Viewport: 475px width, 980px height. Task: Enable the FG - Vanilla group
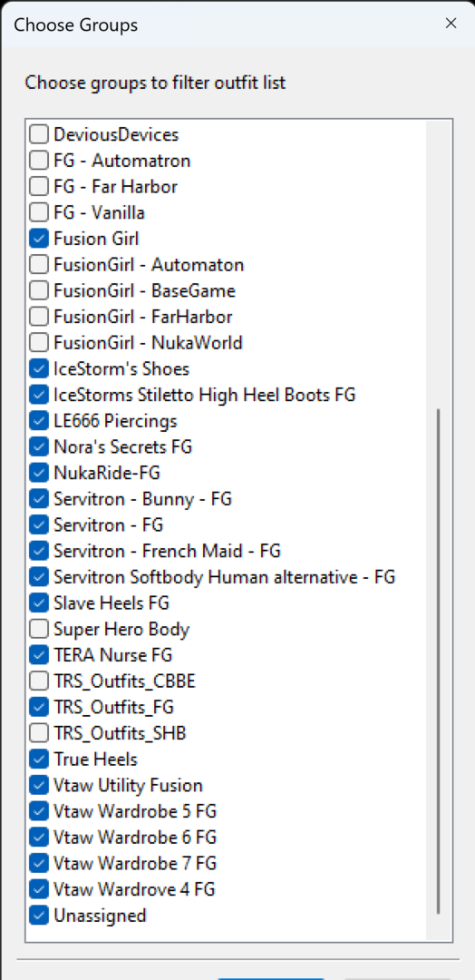[x=39, y=212]
